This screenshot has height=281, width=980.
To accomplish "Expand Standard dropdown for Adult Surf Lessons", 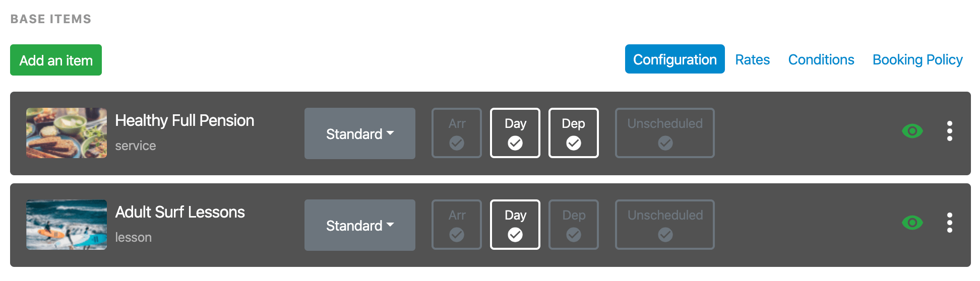I will (x=360, y=225).
